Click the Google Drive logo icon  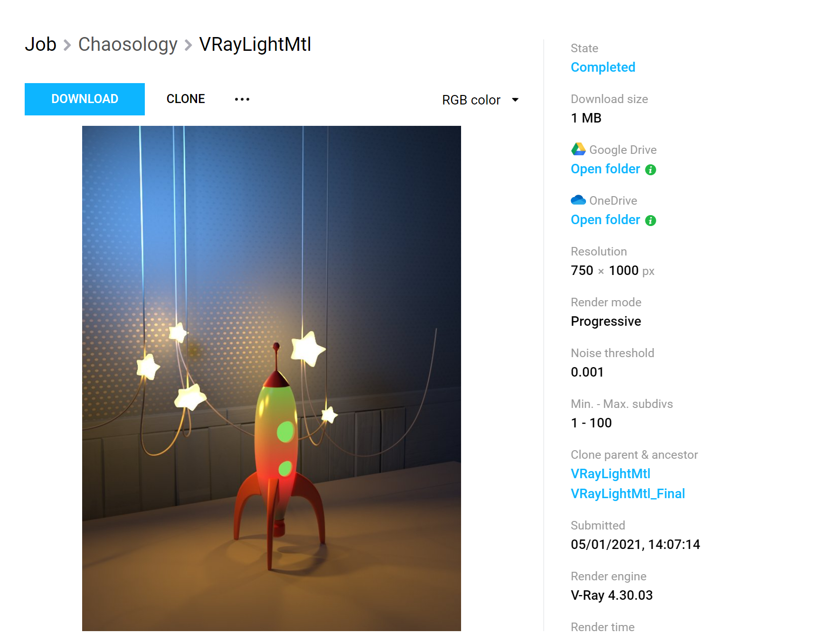578,149
